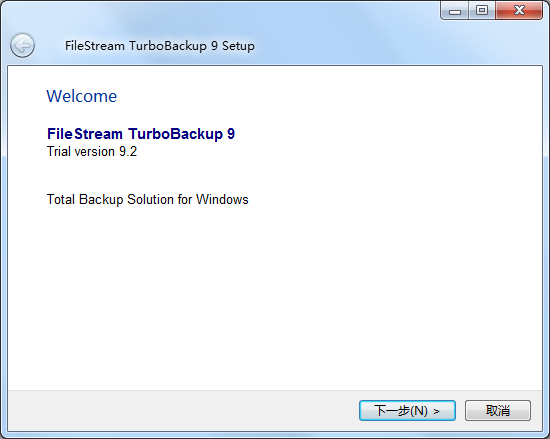This screenshot has width=550, height=439.
Task: Click the 9.2 version number
Action: [128, 151]
